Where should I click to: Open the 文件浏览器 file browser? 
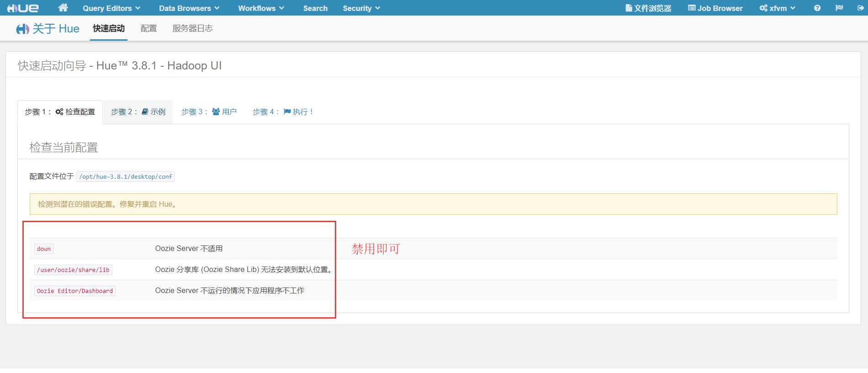648,8
